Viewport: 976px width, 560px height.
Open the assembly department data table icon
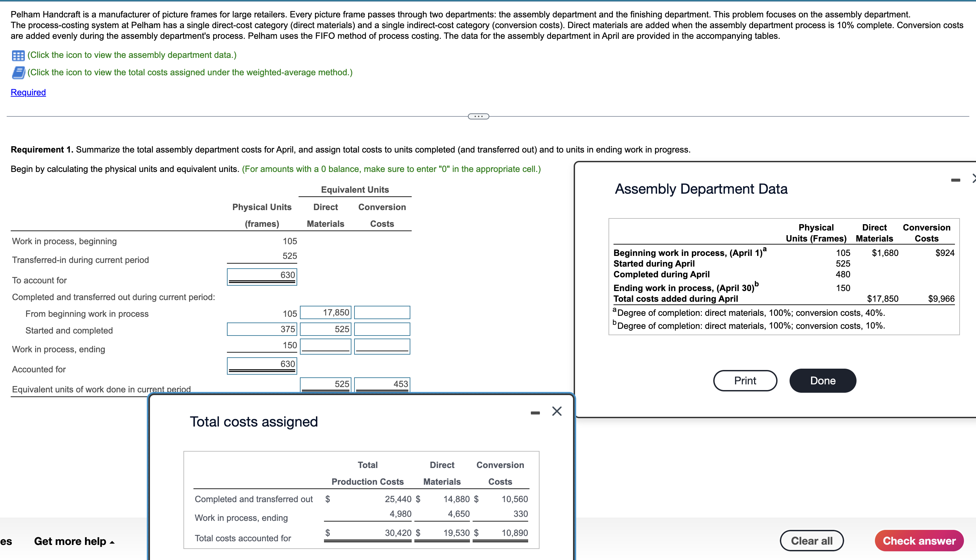click(x=18, y=56)
